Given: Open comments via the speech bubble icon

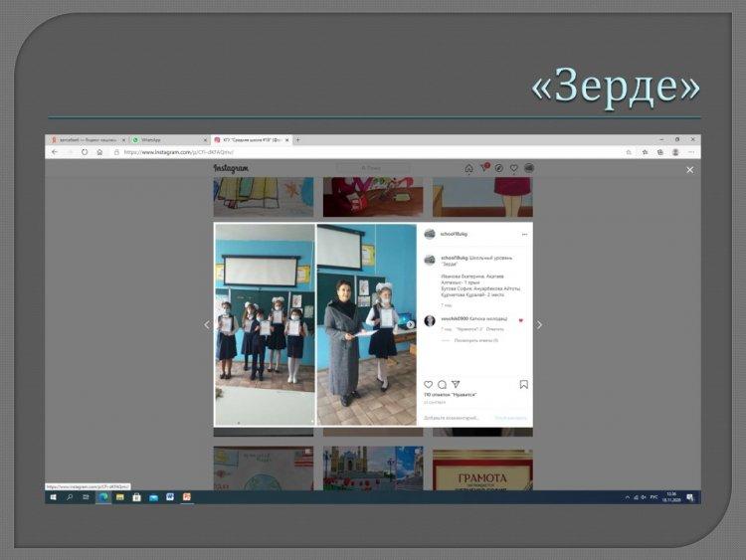Looking at the screenshot, I should (442, 384).
